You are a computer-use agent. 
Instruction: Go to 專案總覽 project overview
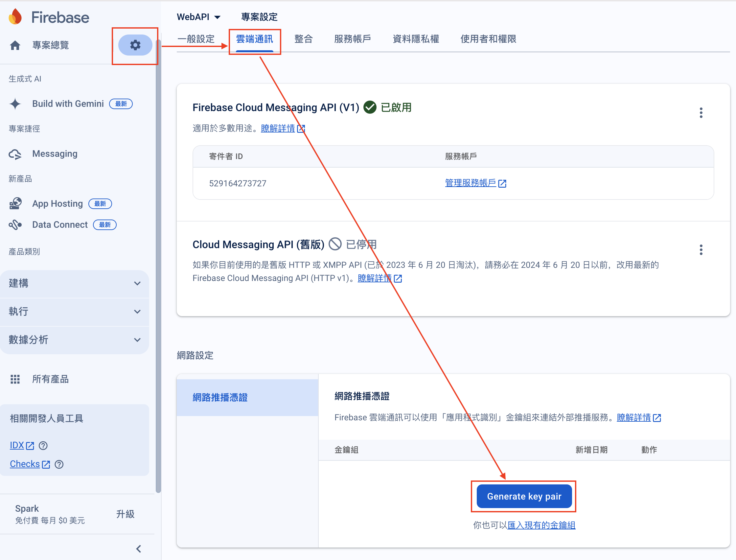point(51,45)
